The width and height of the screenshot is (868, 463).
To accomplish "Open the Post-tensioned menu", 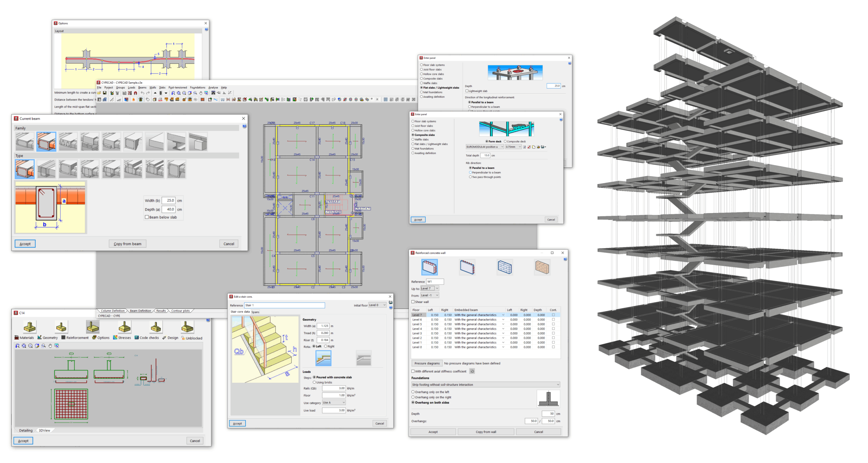I will click(x=177, y=87).
